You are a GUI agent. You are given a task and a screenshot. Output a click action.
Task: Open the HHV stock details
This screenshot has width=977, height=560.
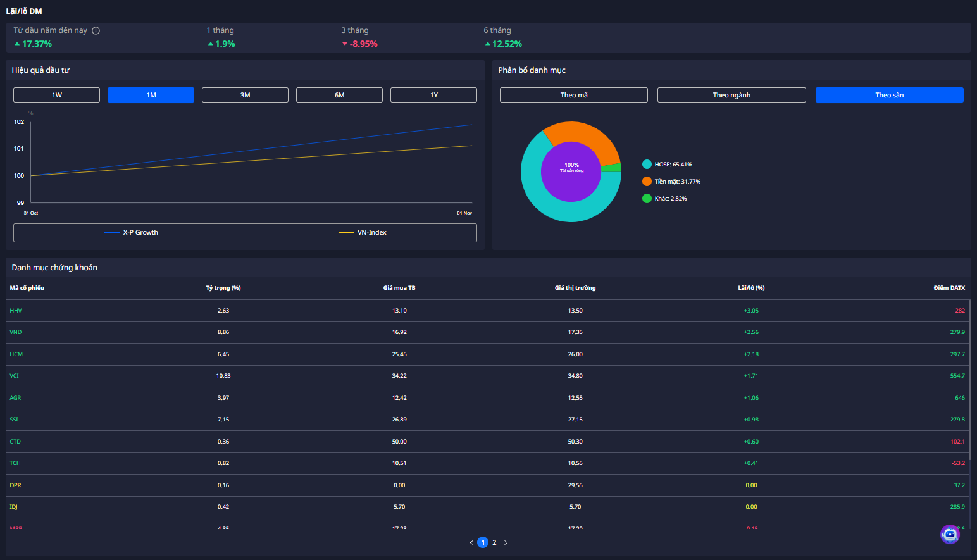pos(15,310)
